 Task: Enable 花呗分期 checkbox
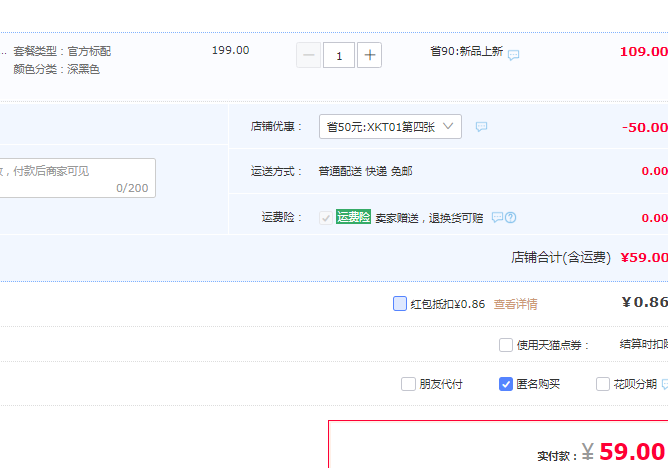point(603,384)
